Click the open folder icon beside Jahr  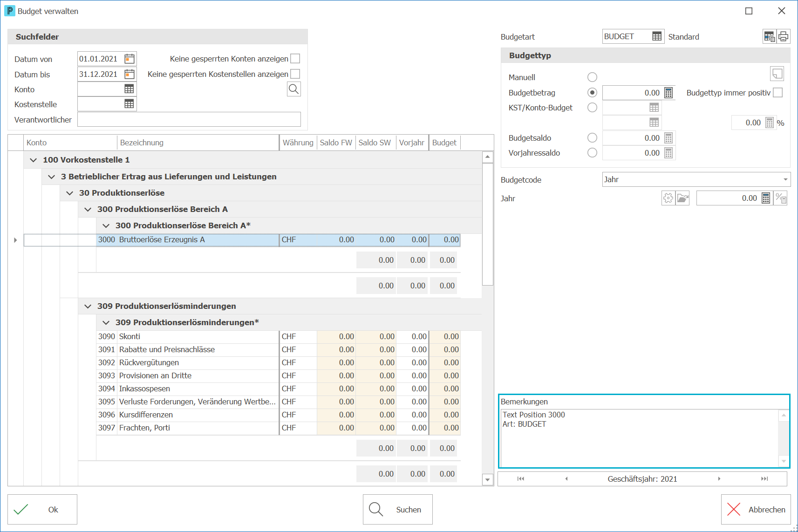pos(682,198)
